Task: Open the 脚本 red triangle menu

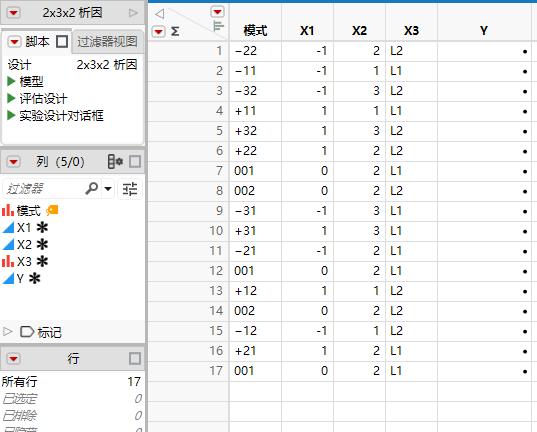Action: coord(14,42)
